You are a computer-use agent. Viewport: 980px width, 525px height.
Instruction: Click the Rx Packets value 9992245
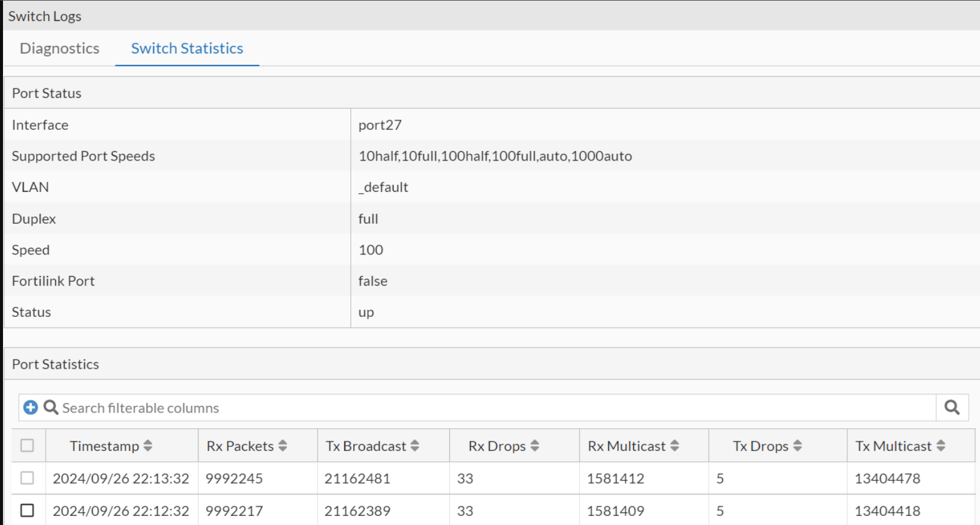tap(234, 479)
